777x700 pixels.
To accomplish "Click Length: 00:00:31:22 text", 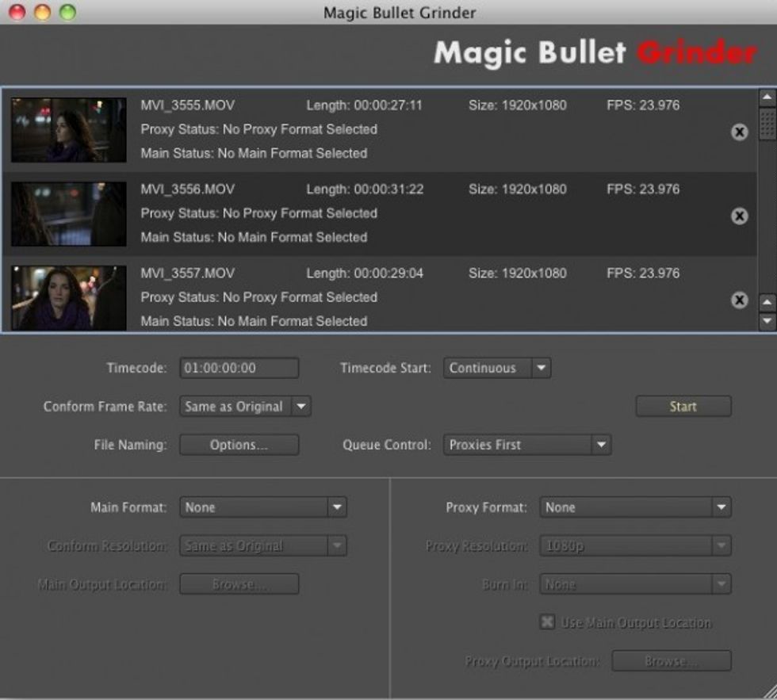I will coord(365,189).
